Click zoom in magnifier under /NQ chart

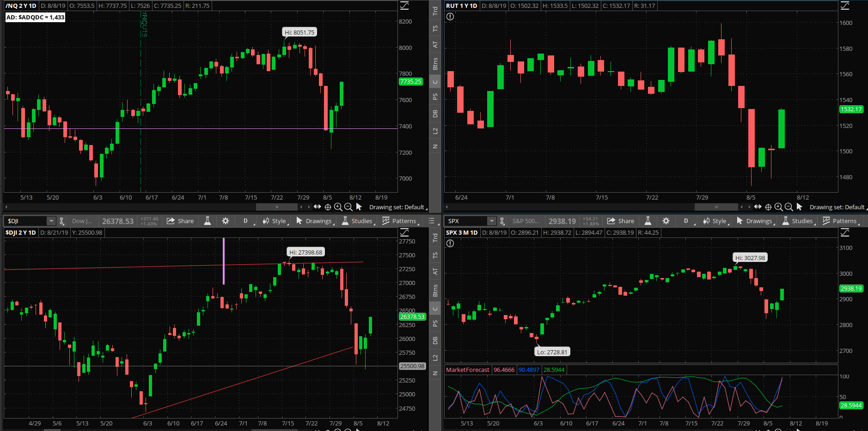(338, 207)
